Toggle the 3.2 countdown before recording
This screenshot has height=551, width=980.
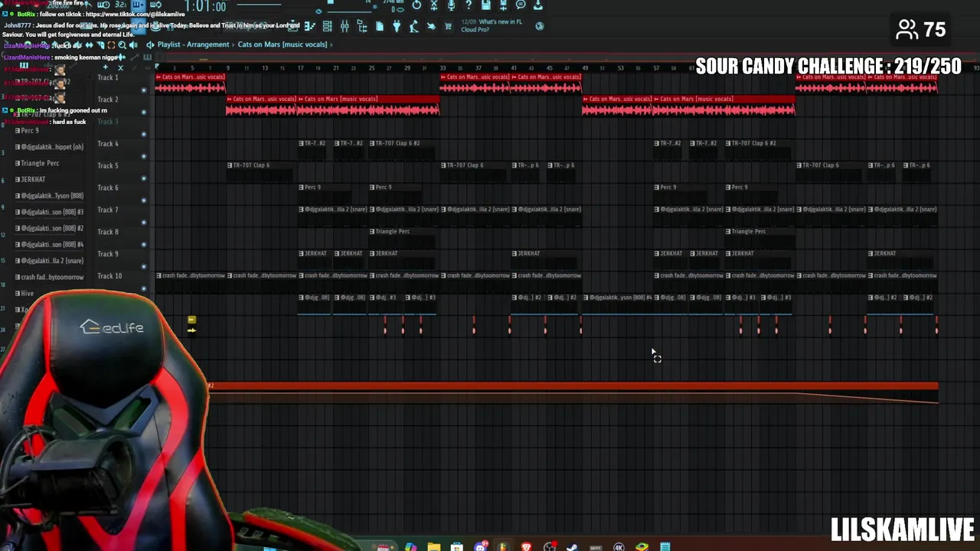click(121, 5)
